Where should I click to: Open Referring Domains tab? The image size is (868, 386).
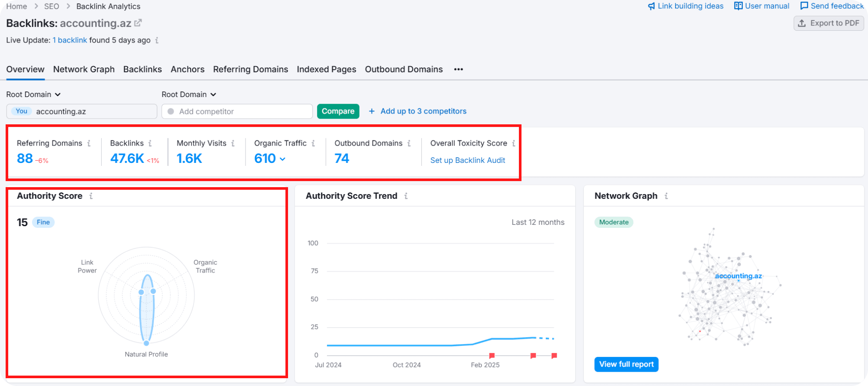coord(250,69)
